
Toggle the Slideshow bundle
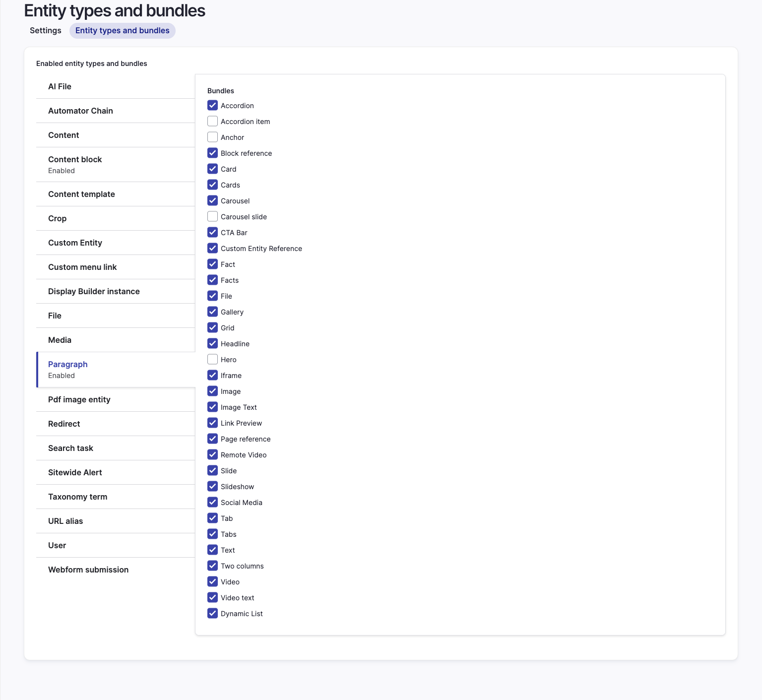coord(212,486)
